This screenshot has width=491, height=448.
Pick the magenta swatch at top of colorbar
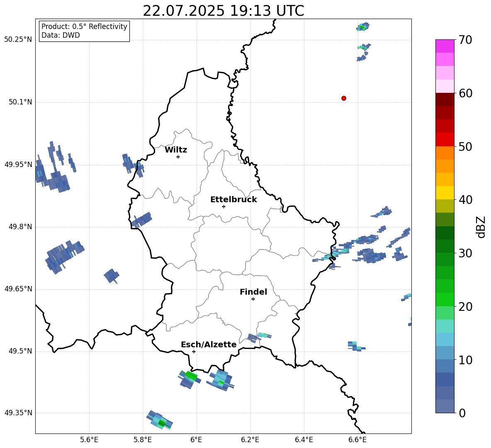coord(445,46)
